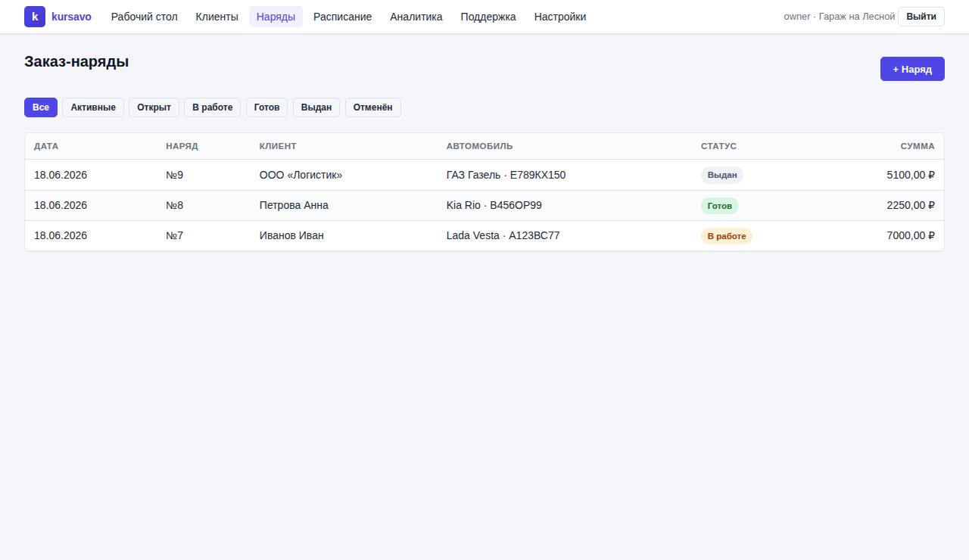Filter orders by Активные
The image size is (969, 560).
coord(93,107)
